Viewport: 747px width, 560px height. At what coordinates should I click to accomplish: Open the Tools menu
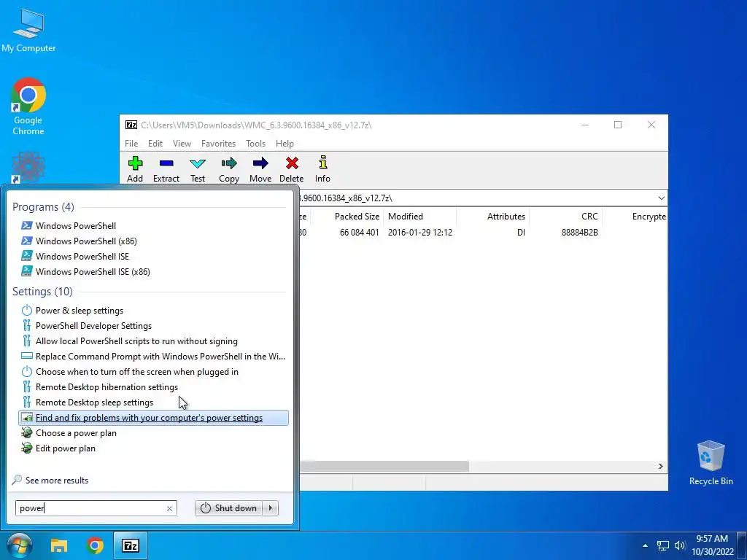click(x=255, y=144)
